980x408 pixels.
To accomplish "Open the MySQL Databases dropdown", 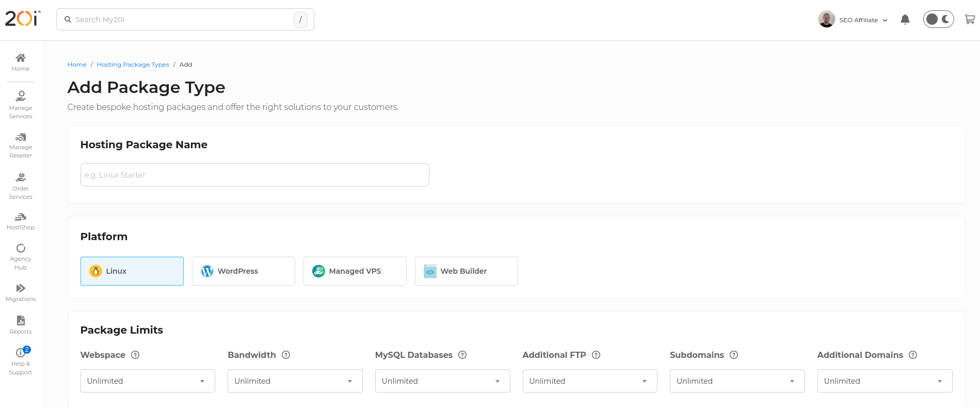I will click(443, 381).
